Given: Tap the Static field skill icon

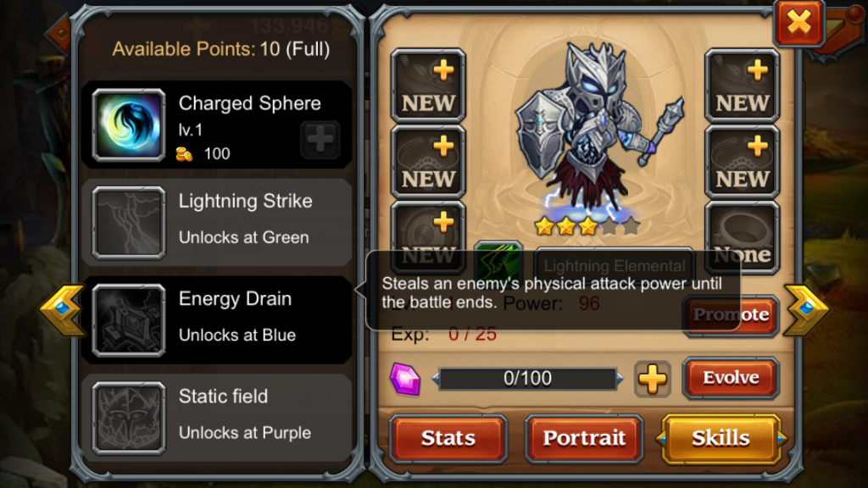Looking at the screenshot, I should tap(129, 419).
